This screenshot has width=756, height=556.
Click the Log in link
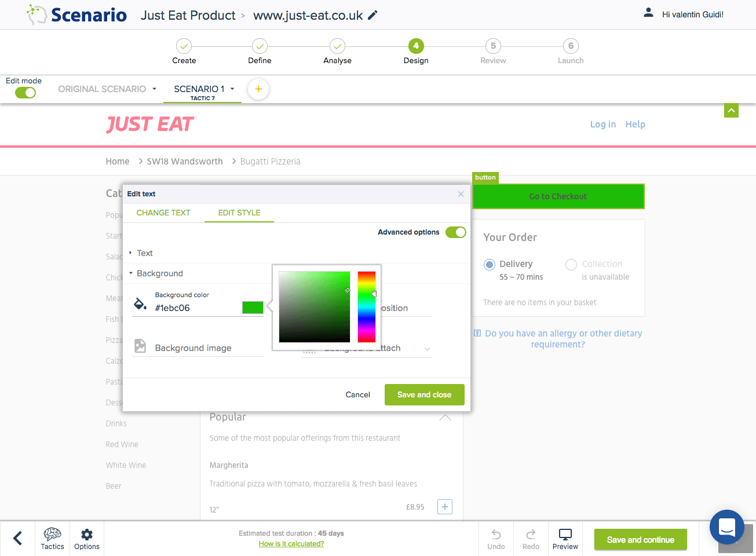click(x=603, y=124)
